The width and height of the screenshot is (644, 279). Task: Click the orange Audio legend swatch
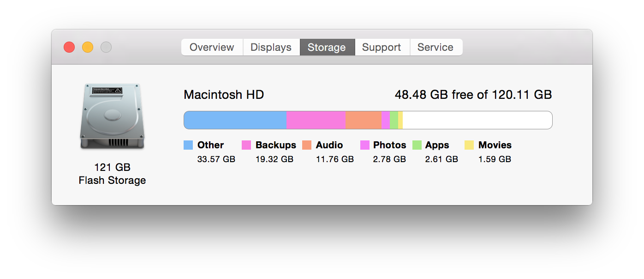[x=307, y=145]
